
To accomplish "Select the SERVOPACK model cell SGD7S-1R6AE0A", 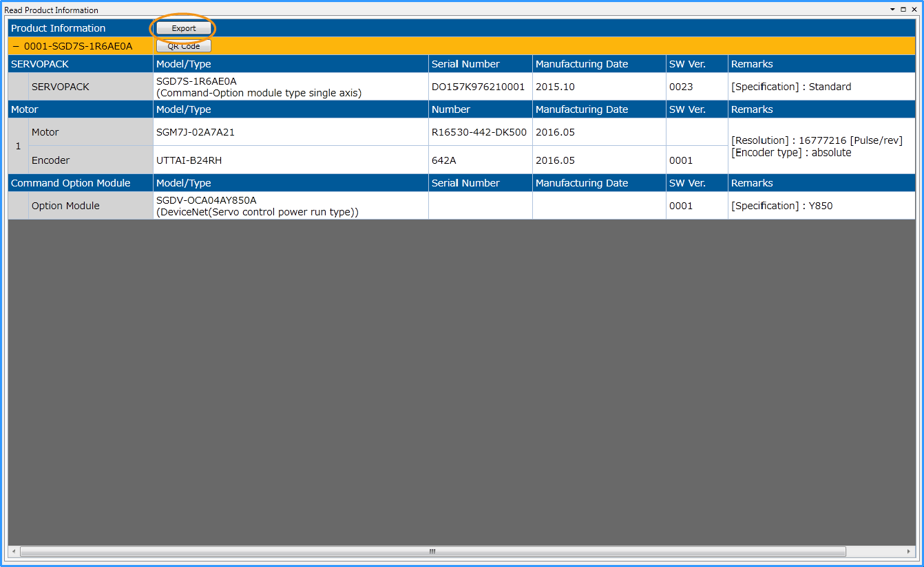I will pyautogui.click(x=196, y=81).
